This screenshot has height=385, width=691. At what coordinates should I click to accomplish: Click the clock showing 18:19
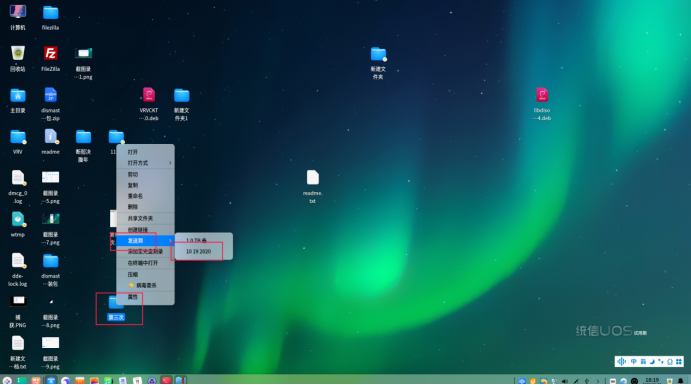tap(652, 380)
